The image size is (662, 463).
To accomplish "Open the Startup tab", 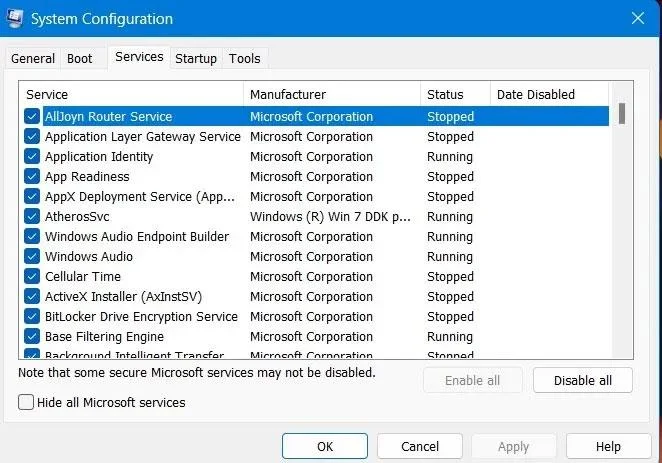I will pos(196,58).
